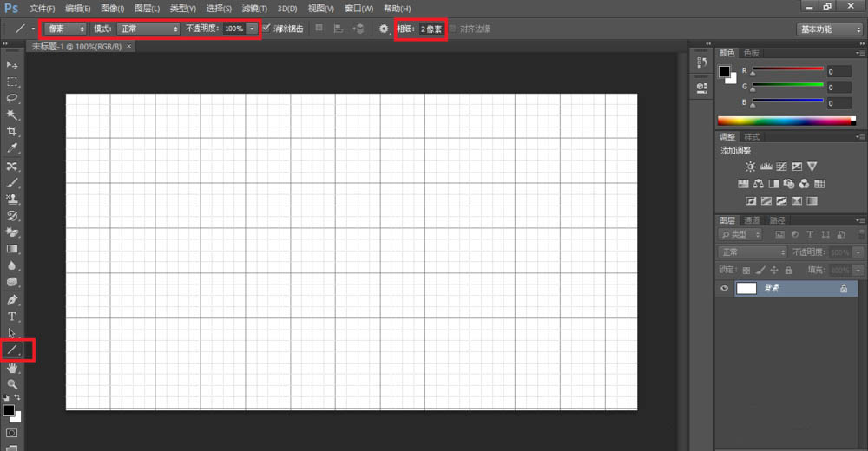Select the Eyedropper tool
868x451 pixels.
click(x=11, y=148)
